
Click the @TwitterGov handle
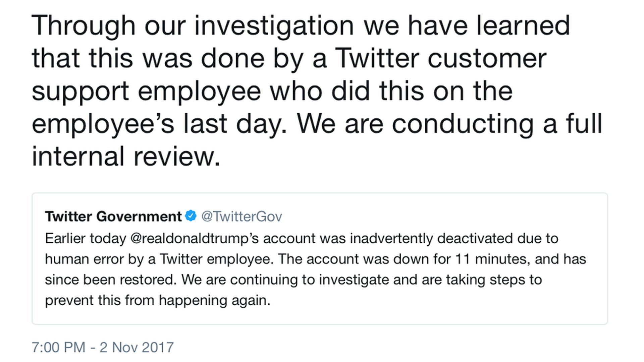click(241, 217)
